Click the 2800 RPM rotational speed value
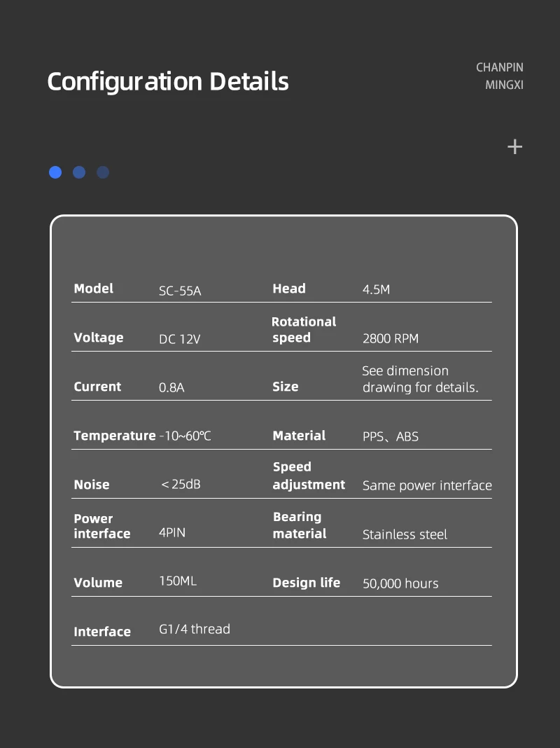The width and height of the screenshot is (560, 748). [391, 338]
